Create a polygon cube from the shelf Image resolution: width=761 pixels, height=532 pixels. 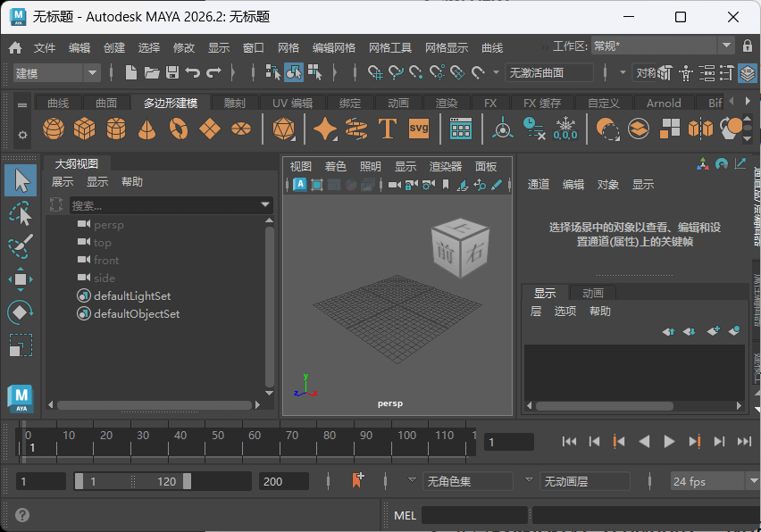[x=86, y=129]
